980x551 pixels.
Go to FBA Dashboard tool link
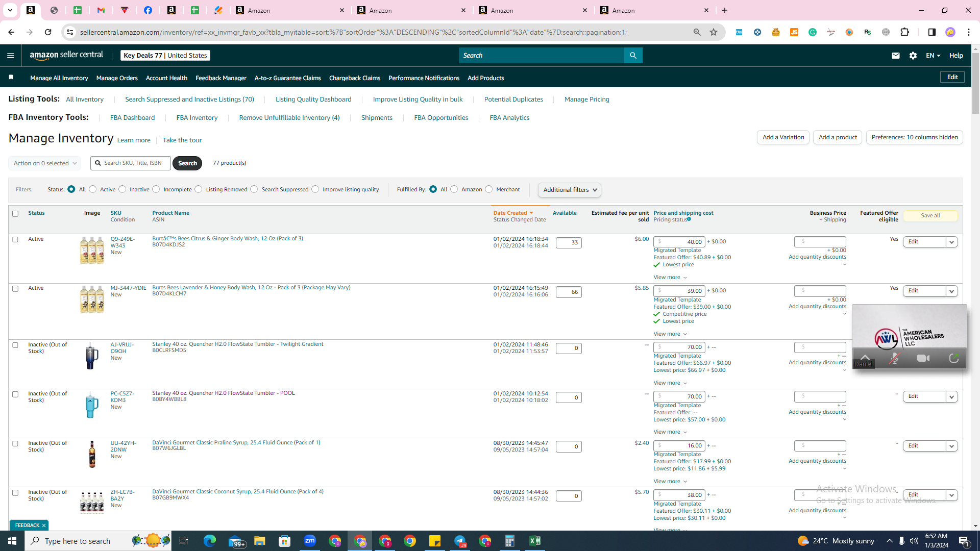point(132,117)
